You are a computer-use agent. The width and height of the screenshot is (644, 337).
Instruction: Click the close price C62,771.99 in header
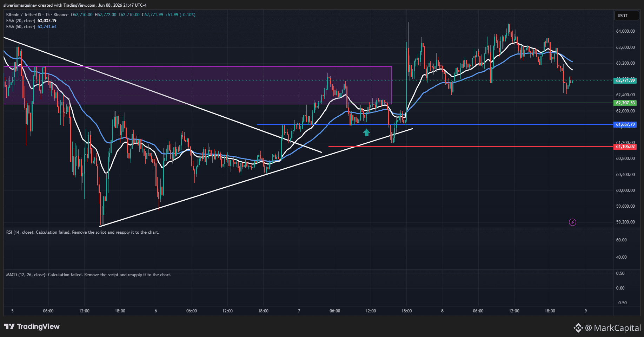(x=153, y=15)
